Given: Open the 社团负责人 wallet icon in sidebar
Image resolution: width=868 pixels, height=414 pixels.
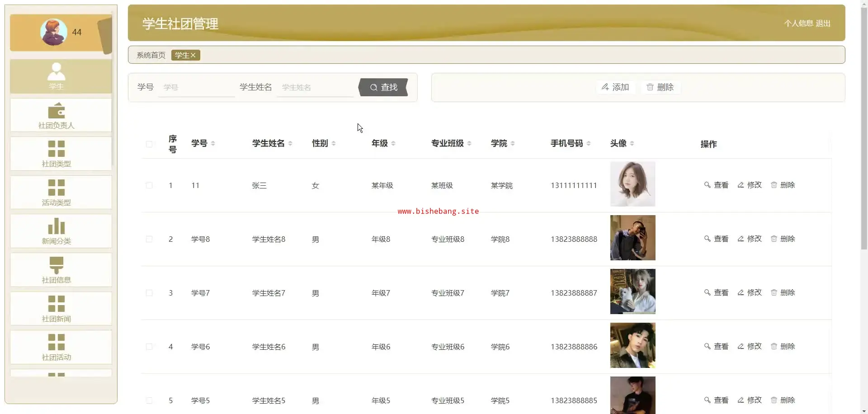Looking at the screenshot, I should tap(57, 111).
